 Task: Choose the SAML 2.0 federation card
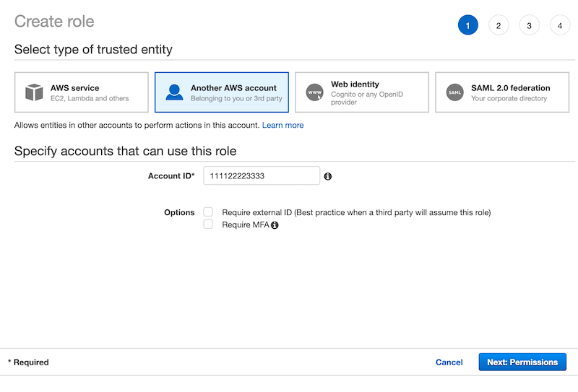click(x=502, y=92)
